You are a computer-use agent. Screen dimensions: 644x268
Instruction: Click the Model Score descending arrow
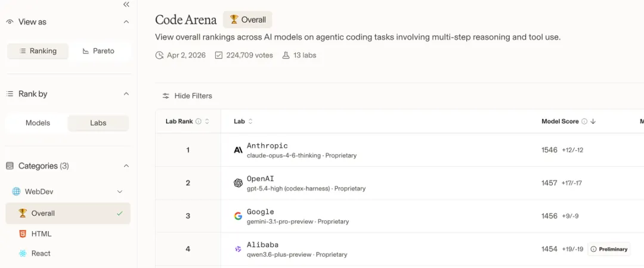point(593,121)
